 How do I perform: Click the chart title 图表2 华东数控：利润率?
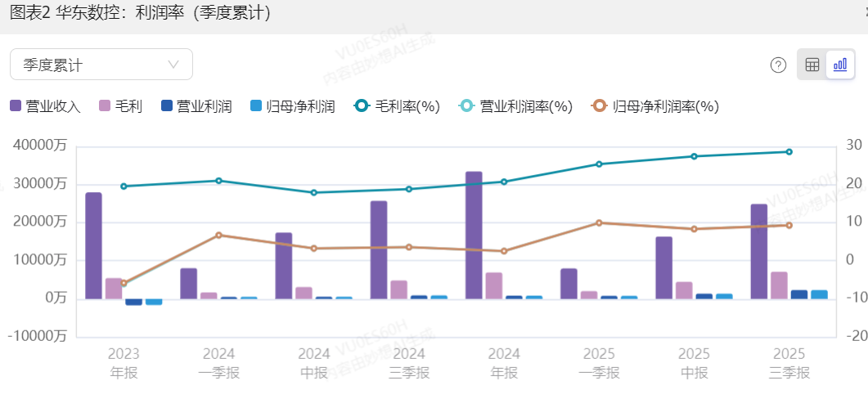pos(140,13)
